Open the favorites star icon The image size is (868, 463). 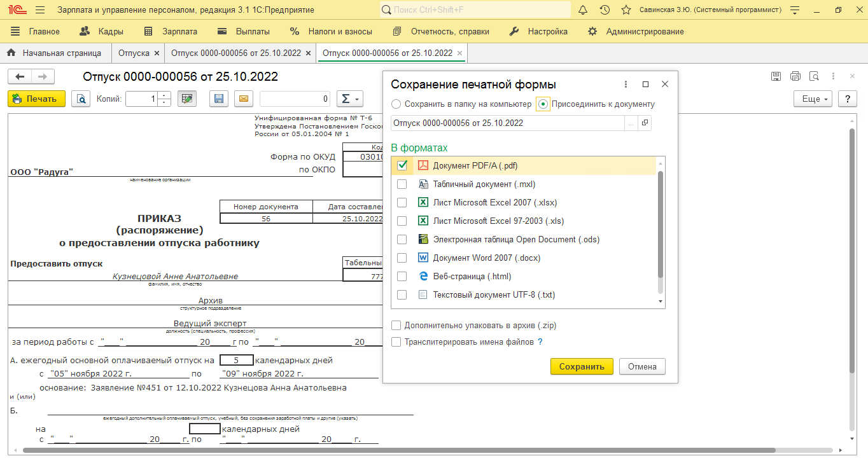click(626, 10)
